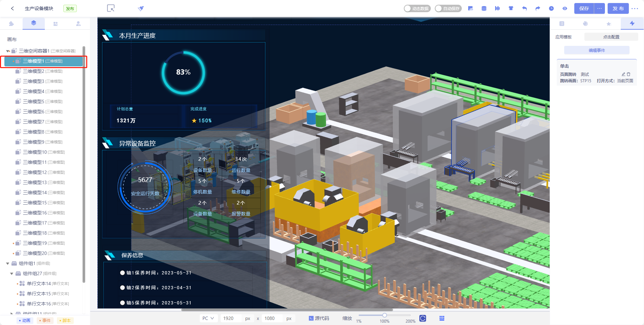644x325 pixels.
Task: Click the 编辑事件 button
Action: click(597, 50)
